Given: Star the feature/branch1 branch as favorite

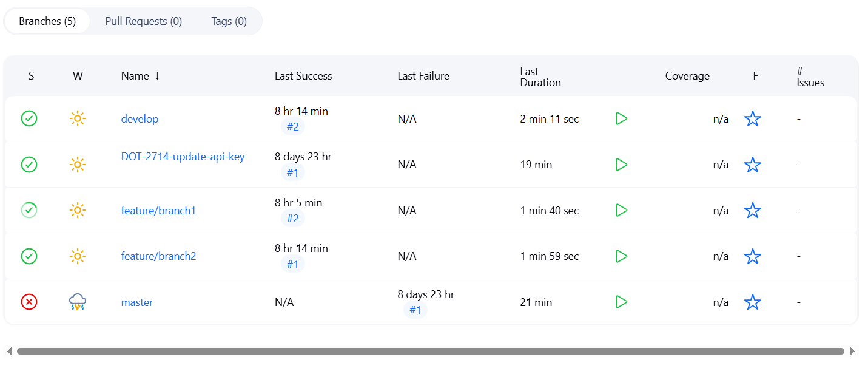Looking at the screenshot, I should (752, 210).
